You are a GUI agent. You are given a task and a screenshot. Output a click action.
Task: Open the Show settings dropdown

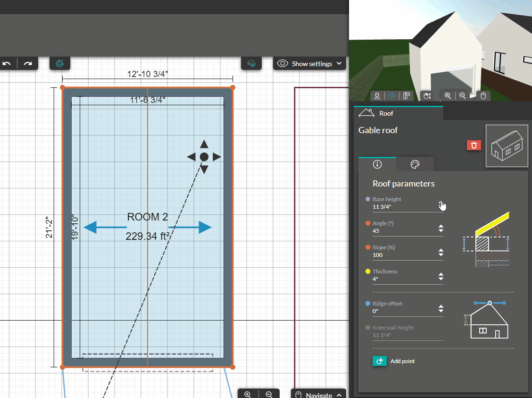pyautogui.click(x=309, y=63)
